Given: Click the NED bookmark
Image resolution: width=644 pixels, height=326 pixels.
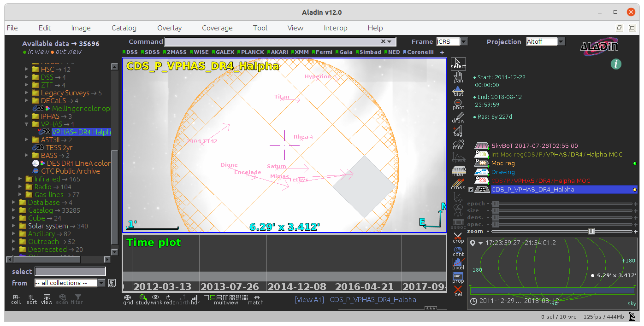Looking at the screenshot, I should [x=392, y=52].
